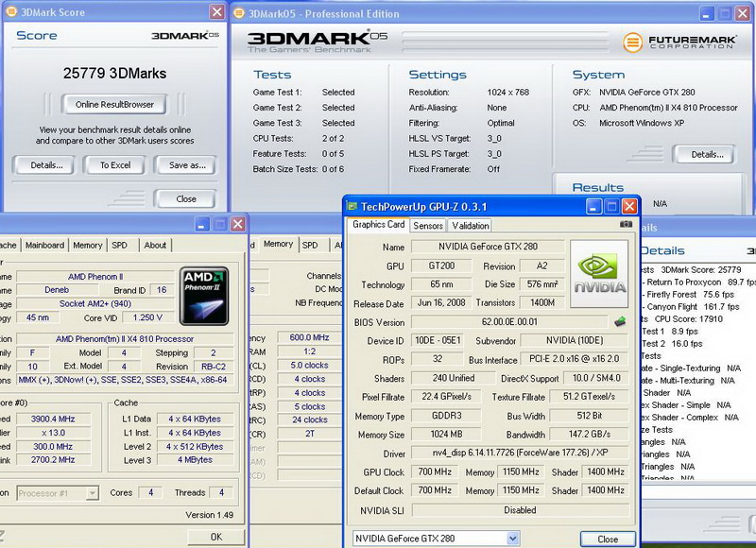Click the Level 3 4 MBytes cache value
The height and width of the screenshot is (548, 756).
tap(195, 460)
